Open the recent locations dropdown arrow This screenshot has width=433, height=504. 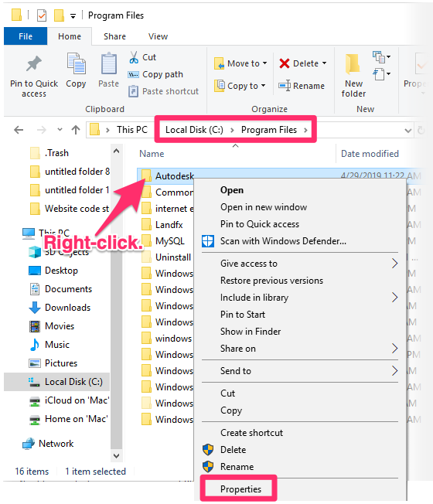coord(60,130)
